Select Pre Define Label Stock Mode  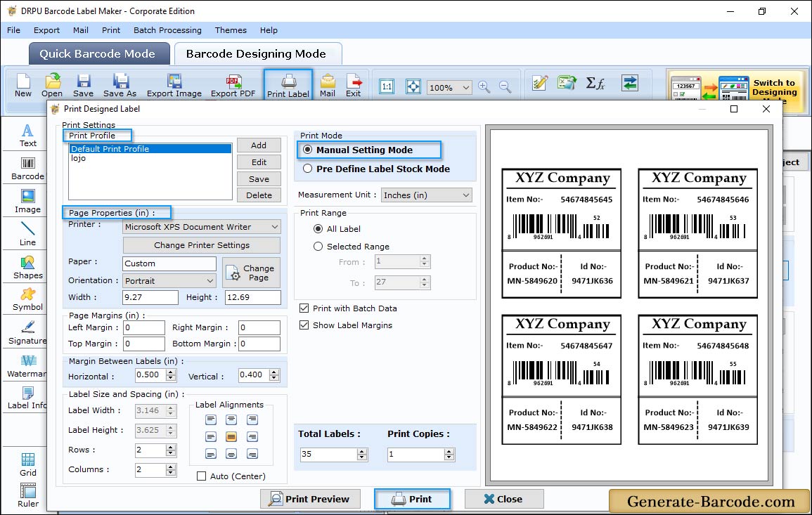(308, 169)
